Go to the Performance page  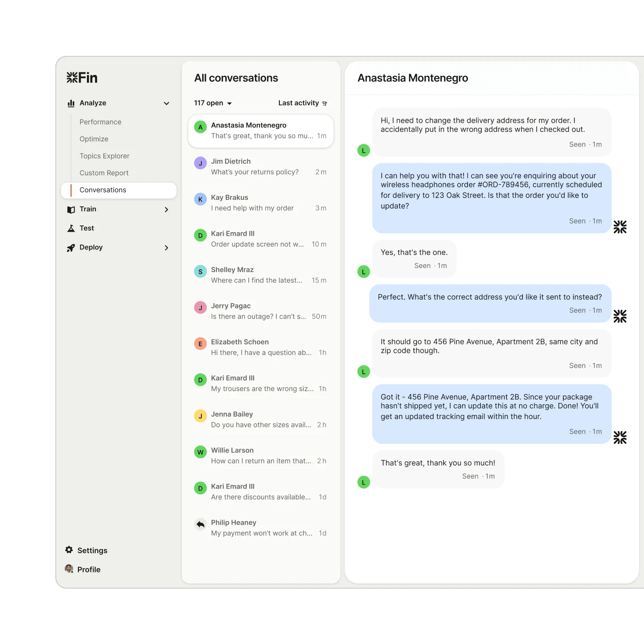pyautogui.click(x=100, y=122)
